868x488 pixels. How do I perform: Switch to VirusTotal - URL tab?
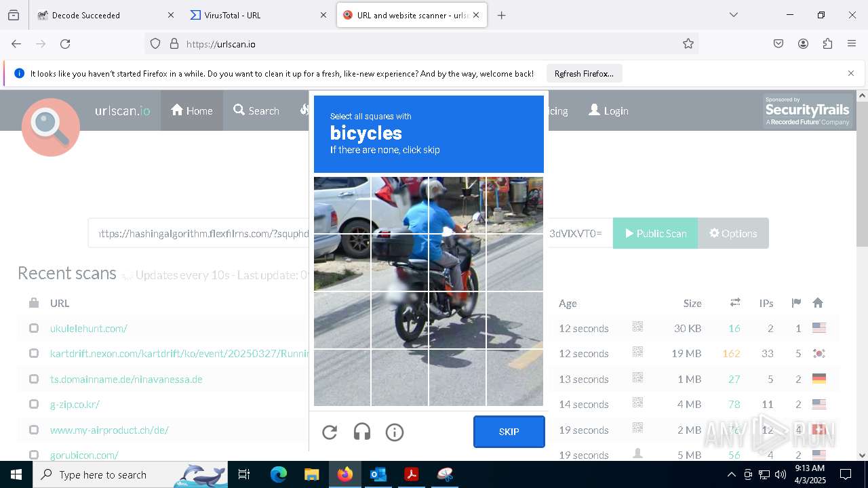[258, 15]
